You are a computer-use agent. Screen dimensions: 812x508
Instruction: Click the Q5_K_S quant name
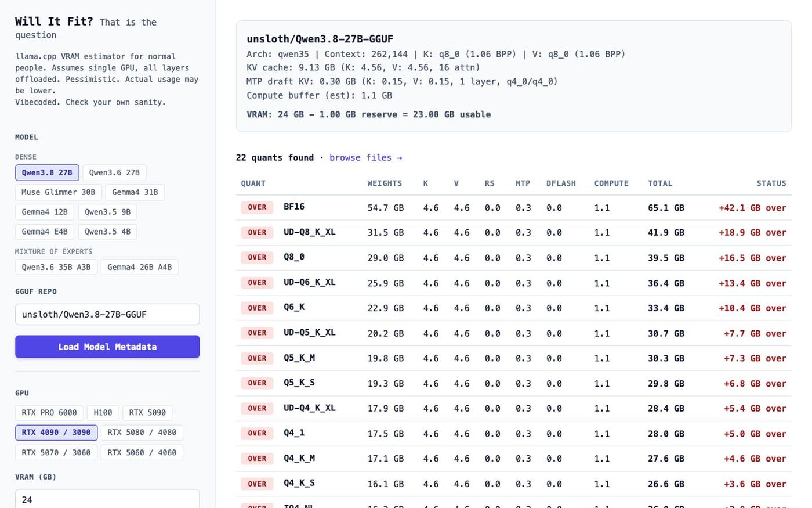point(299,383)
